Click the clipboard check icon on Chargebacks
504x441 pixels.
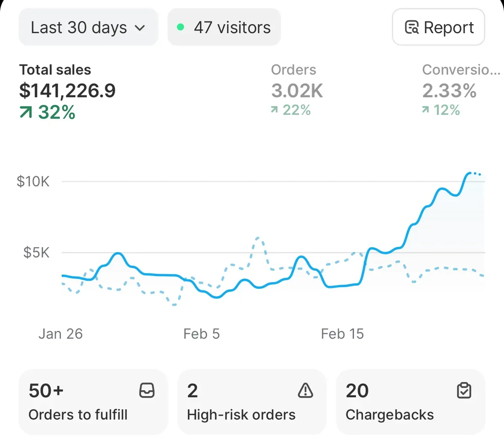[464, 390]
